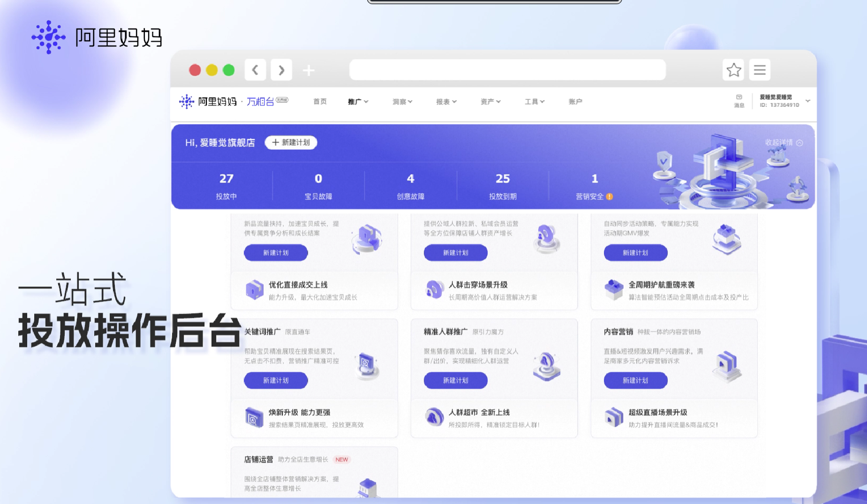Open the 4 创意故障 stat

coord(411,186)
